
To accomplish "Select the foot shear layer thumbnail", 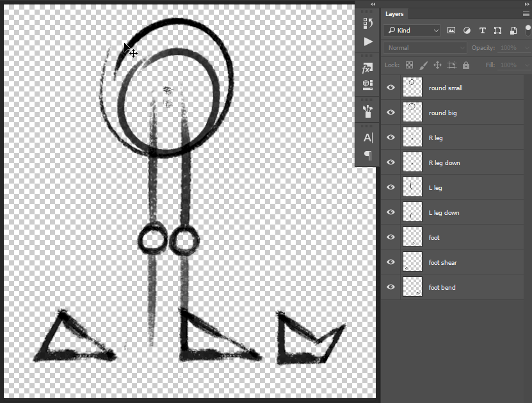I will (412, 262).
